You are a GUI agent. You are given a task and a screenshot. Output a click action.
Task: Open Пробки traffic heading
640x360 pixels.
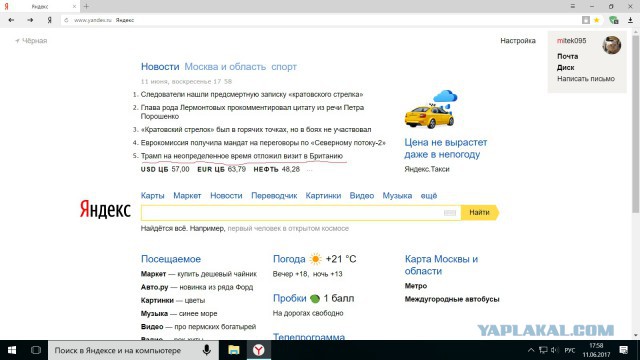point(289,298)
